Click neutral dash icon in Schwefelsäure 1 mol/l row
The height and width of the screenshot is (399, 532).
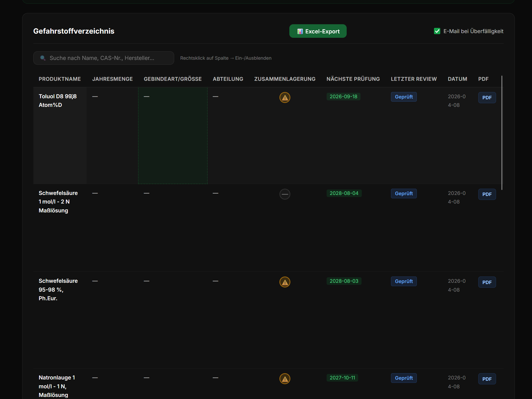coord(285,194)
